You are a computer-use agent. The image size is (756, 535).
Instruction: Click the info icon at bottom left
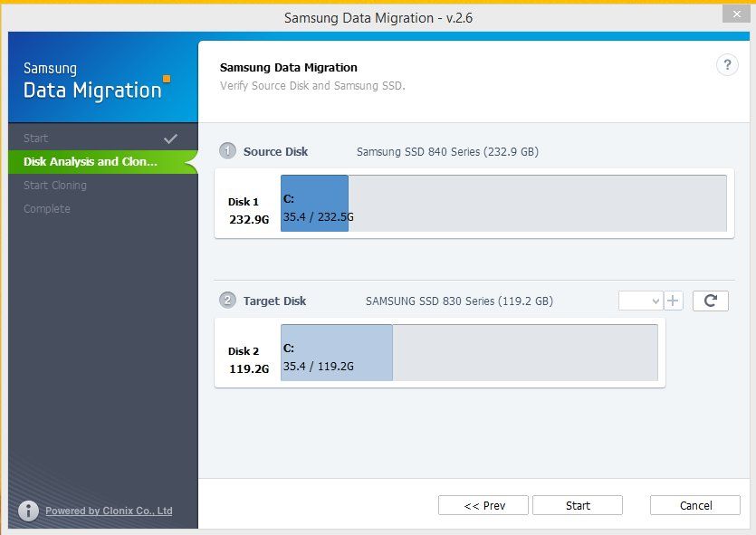pos(28,510)
